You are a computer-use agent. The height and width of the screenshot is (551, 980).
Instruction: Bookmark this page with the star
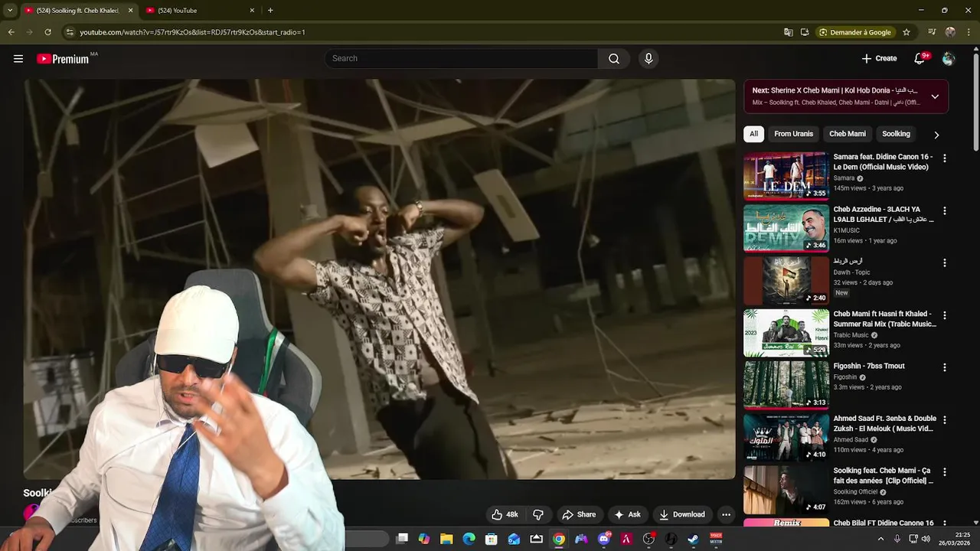[x=906, y=32]
